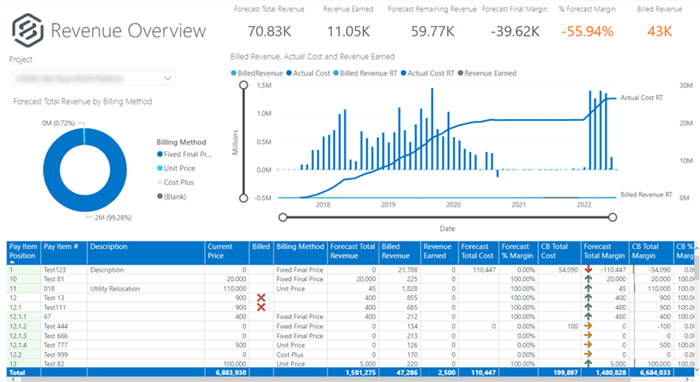Toggle the Actual Cost legend marker

[x=289, y=73]
